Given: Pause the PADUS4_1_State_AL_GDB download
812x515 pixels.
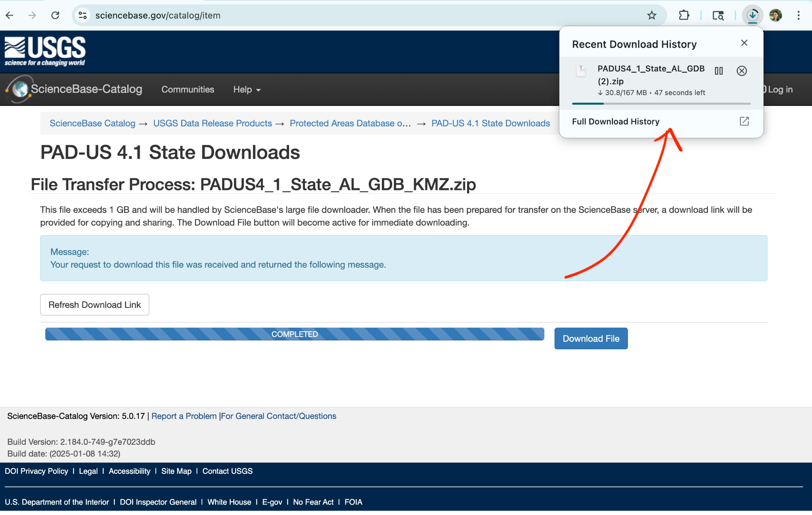Looking at the screenshot, I should (719, 71).
